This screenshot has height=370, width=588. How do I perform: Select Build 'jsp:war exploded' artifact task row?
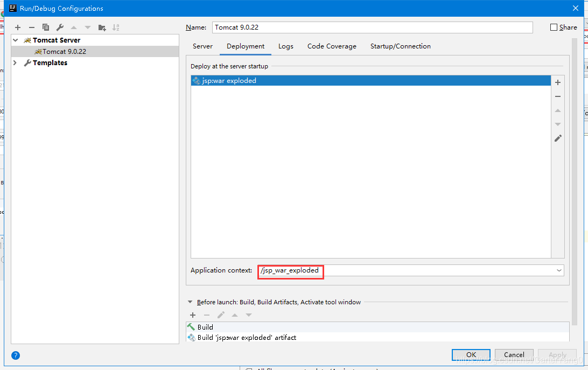point(377,337)
